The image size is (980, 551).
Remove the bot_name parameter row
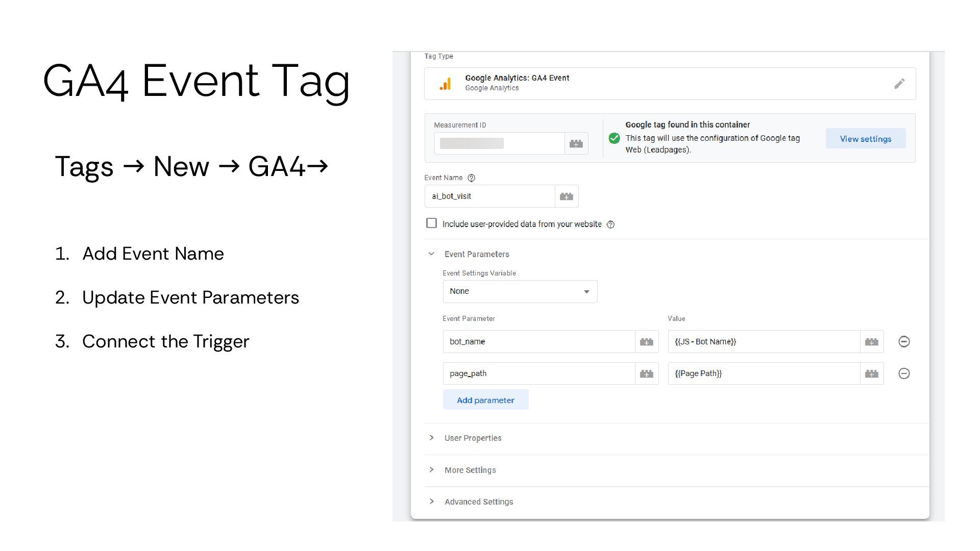click(903, 342)
